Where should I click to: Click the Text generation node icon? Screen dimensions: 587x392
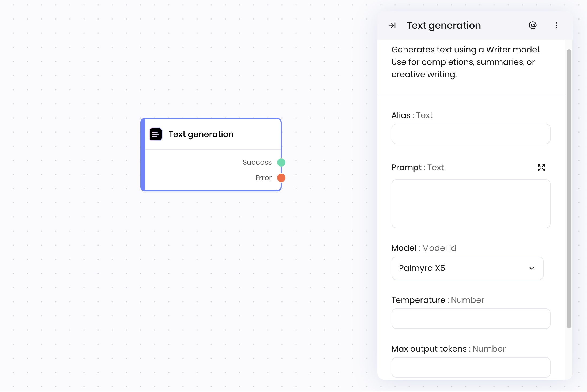coord(156,134)
